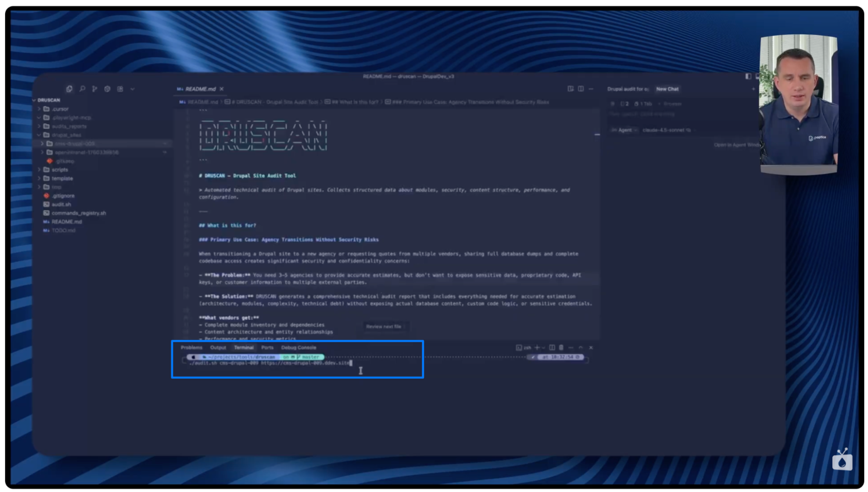Open the Debug Console tab
This screenshot has height=492, width=868.
(x=298, y=347)
